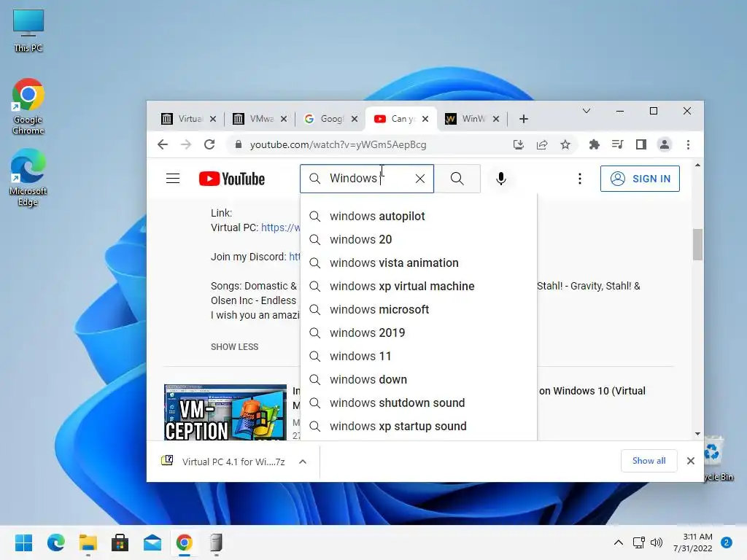747x560 pixels.
Task: Open the Discord invite link
Action: 295,257
